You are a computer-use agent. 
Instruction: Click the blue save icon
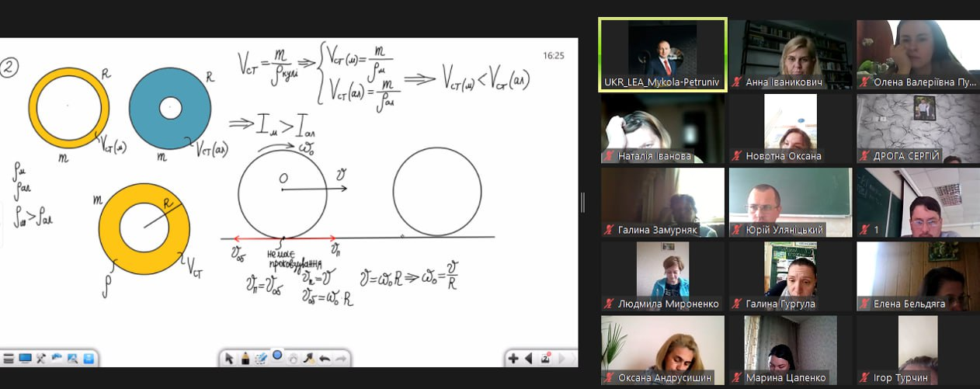click(88, 358)
